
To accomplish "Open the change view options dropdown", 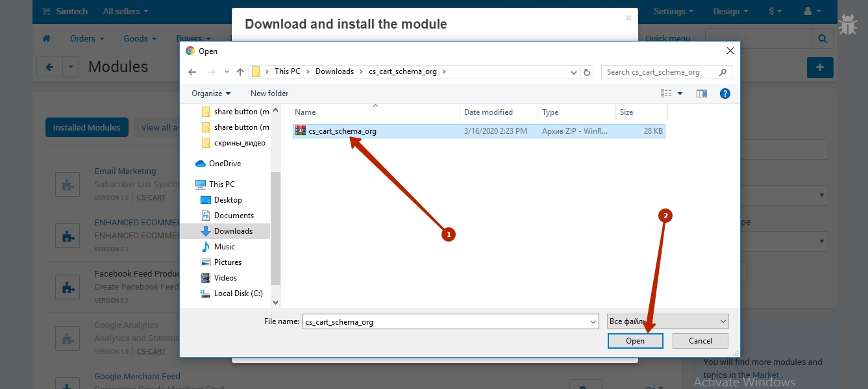I will (680, 94).
